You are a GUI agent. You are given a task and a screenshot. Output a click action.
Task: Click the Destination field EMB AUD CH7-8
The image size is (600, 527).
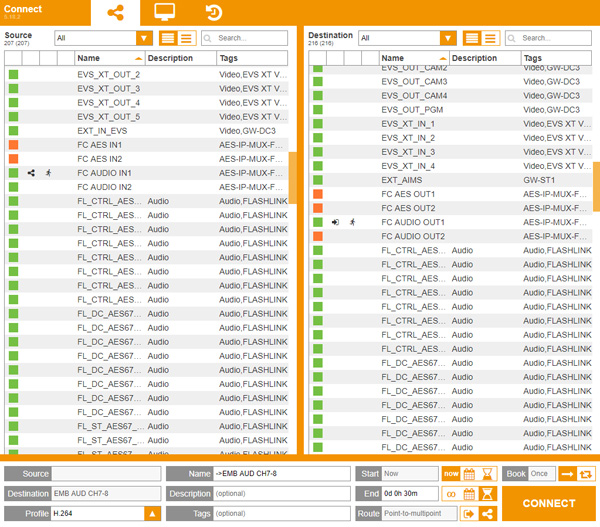pyautogui.click(x=106, y=494)
